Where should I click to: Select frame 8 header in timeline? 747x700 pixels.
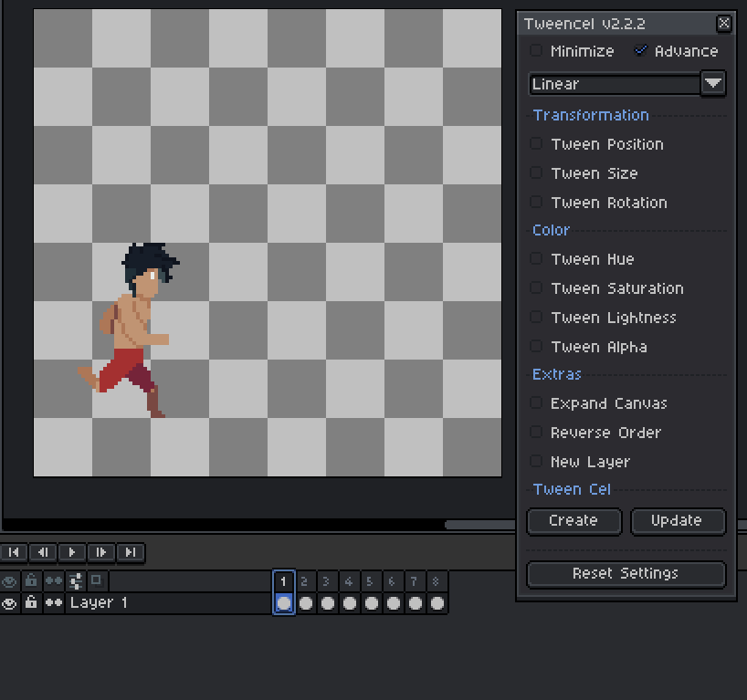[x=437, y=581]
